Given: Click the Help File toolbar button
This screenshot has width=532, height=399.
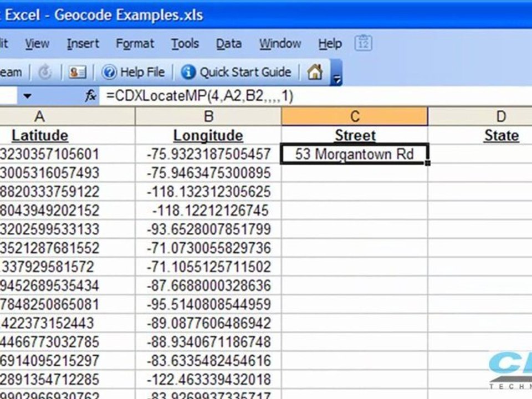Looking at the screenshot, I should 134,72.
